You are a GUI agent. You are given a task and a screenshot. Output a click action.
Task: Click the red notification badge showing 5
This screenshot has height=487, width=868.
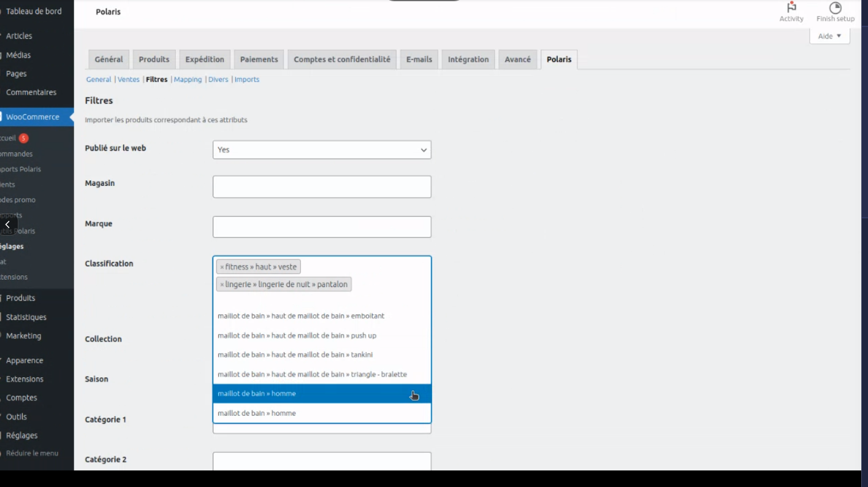point(23,139)
